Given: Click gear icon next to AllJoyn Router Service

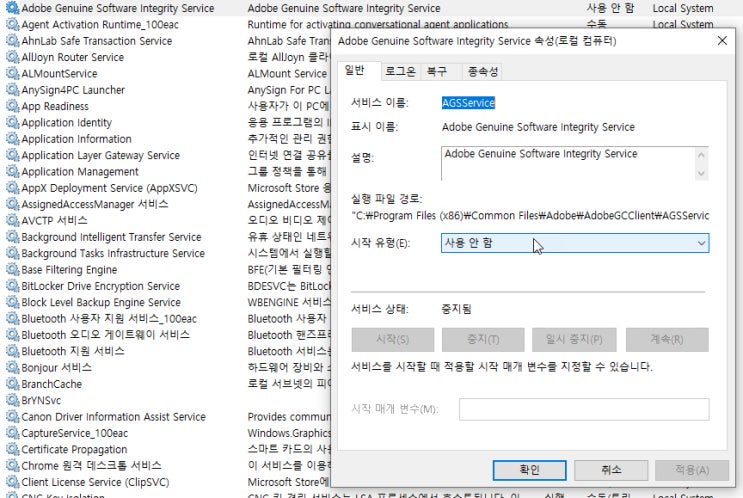Looking at the screenshot, I should pos(12,57).
